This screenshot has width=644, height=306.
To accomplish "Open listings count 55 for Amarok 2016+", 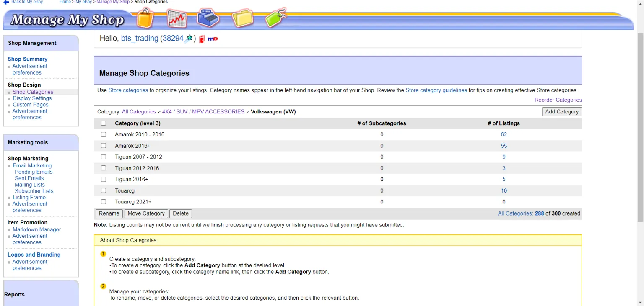I will pyautogui.click(x=504, y=146).
